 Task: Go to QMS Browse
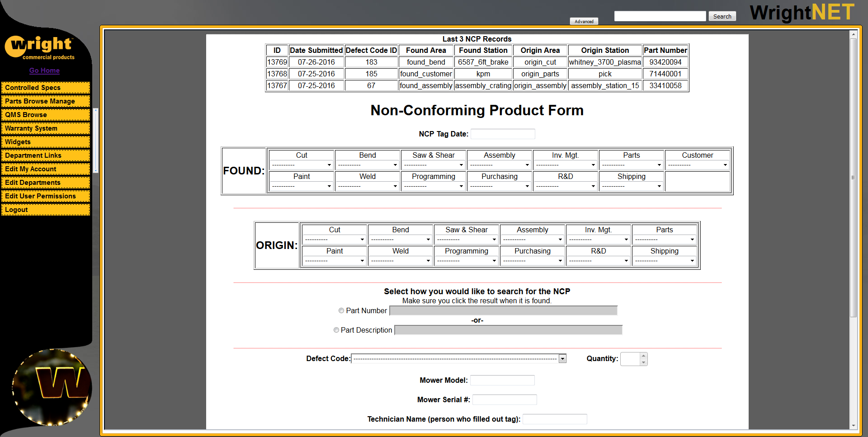[46, 115]
